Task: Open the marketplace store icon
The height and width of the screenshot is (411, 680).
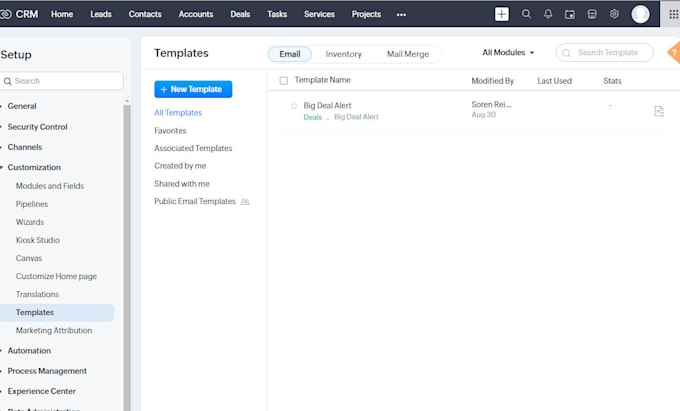Action: (x=592, y=14)
